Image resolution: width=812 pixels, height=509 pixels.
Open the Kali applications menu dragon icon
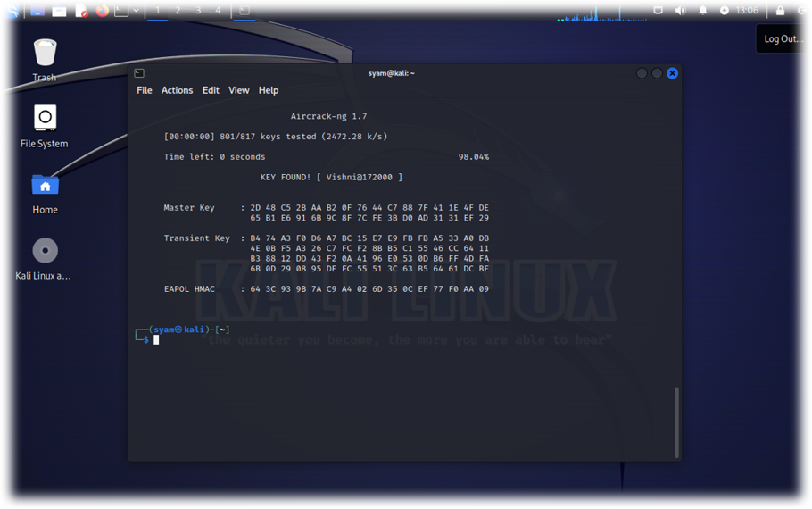pyautogui.click(x=12, y=11)
